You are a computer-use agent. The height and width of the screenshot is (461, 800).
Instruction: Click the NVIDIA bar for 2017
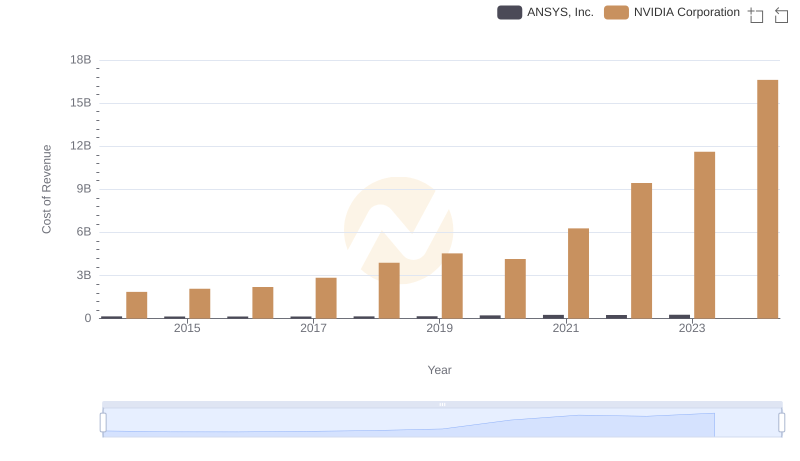click(x=326, y=298)
